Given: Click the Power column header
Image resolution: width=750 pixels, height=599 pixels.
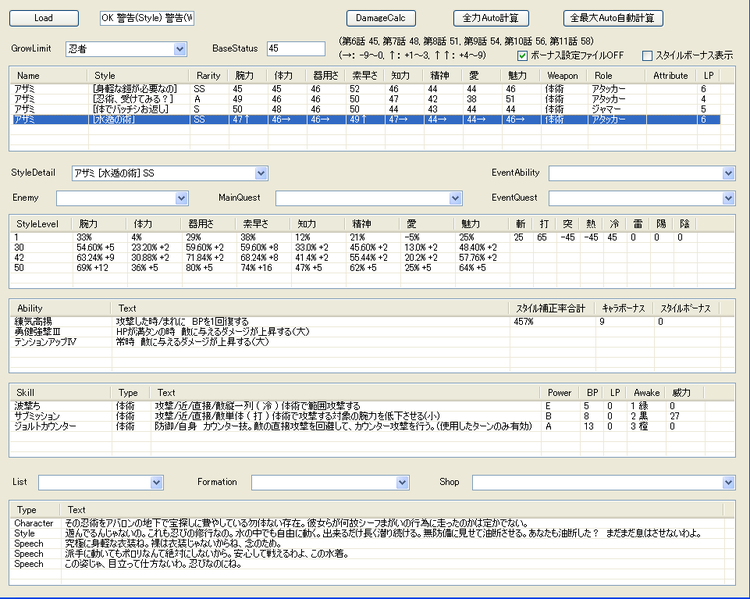Looking at the screenshot, I should click(560, 393).
